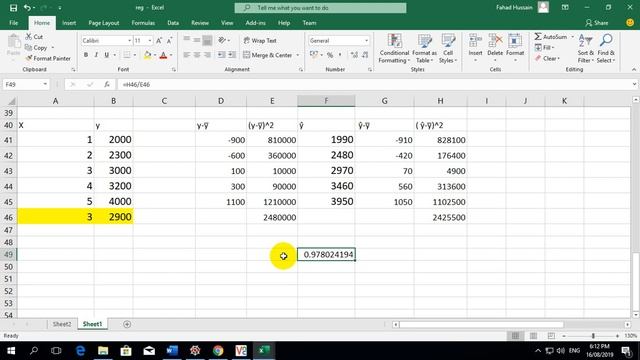Toggle center horizontal alignment
The height and width of the screenshot is (360, 640).
tap(197, 55)
